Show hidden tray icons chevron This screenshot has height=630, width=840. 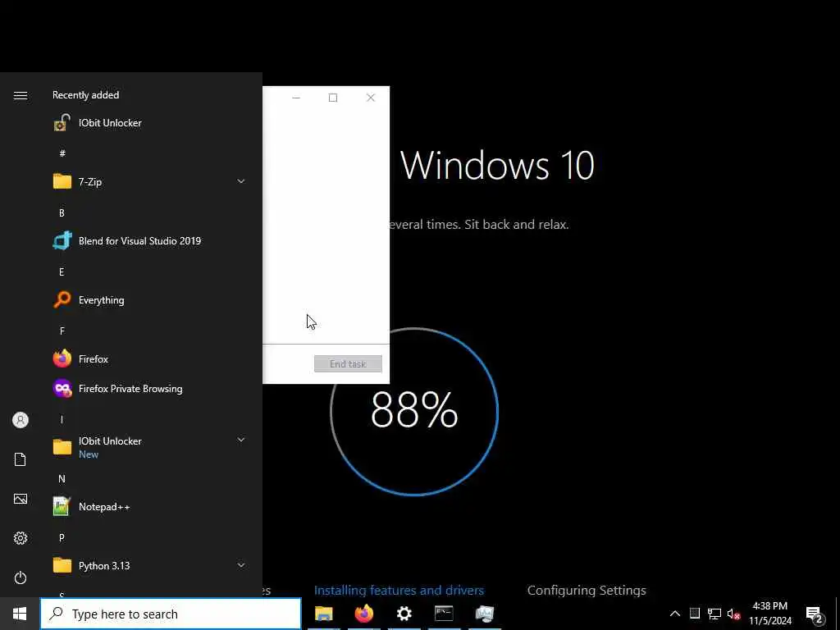[x=675, y=614]
